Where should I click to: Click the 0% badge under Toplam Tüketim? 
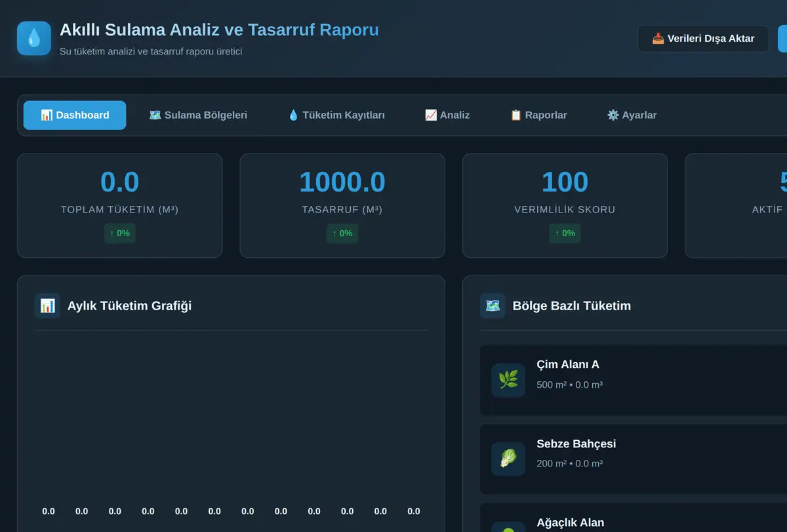click(x=119, y=234)
